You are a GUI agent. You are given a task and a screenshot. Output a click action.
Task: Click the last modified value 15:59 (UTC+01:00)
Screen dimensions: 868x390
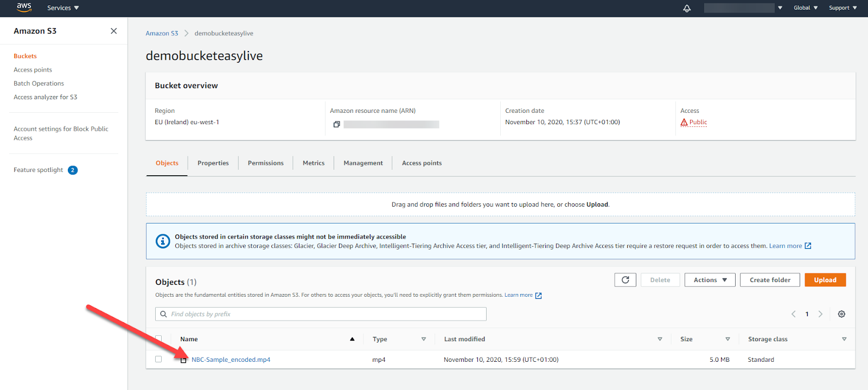(x=501, y=360)
